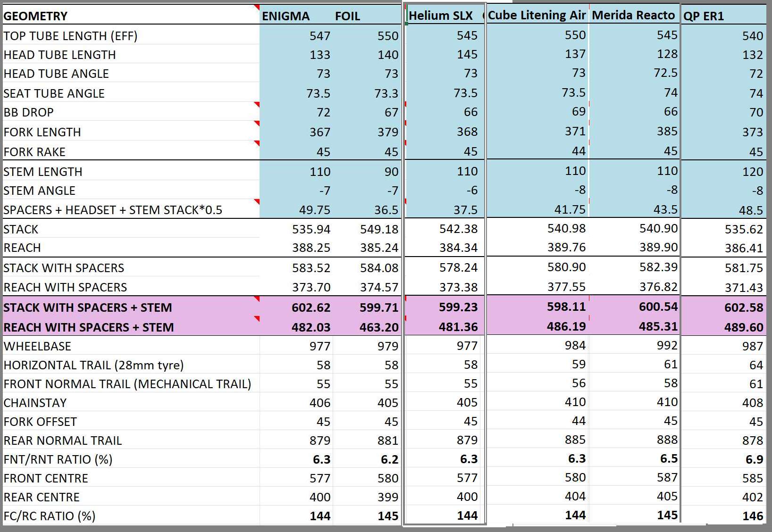This screenshot has height=532, width=772.
Task: Select the Cube Litening Air header
Action: point(537,15)
